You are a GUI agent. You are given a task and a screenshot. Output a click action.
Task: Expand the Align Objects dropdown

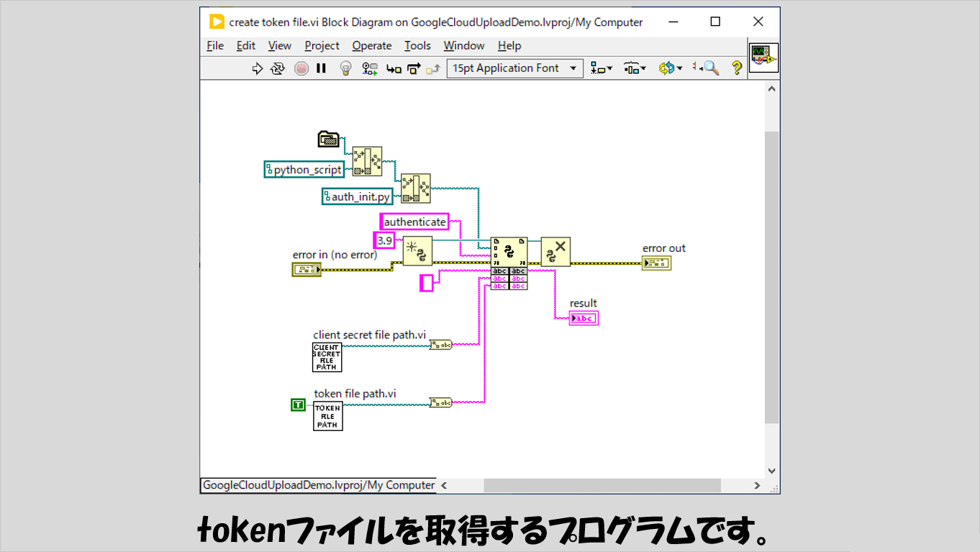tap(601, 68)
